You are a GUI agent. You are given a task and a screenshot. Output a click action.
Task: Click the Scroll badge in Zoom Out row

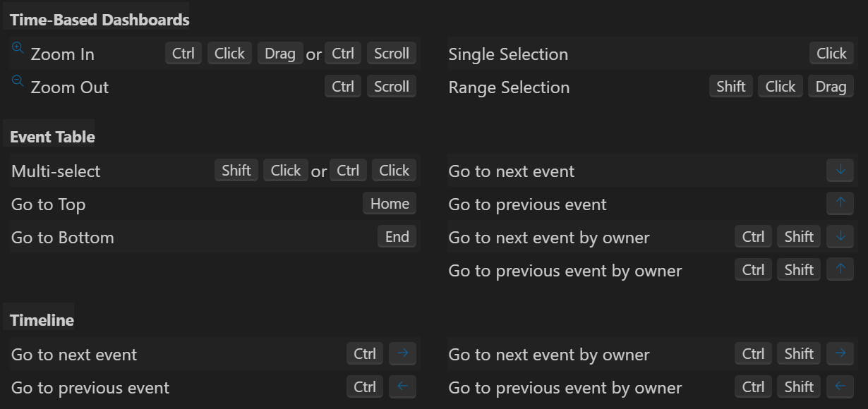point(392,87)
